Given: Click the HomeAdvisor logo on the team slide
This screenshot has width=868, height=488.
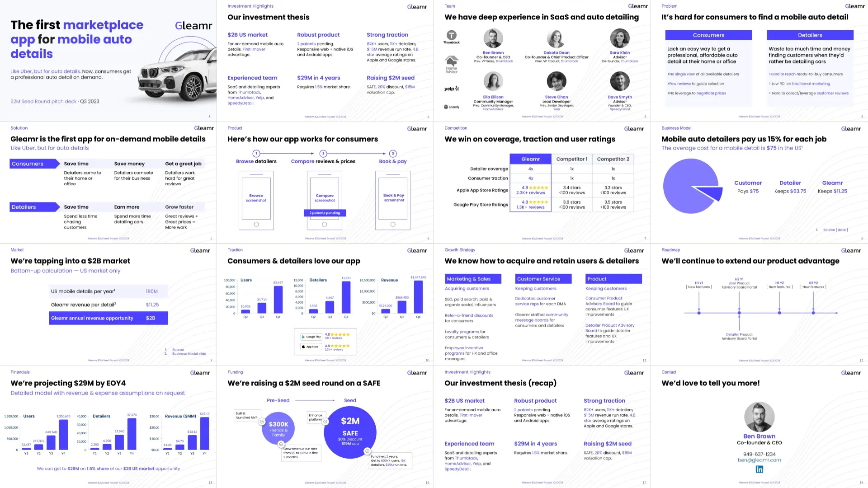Looking at the screenshot, I should 452,62.
